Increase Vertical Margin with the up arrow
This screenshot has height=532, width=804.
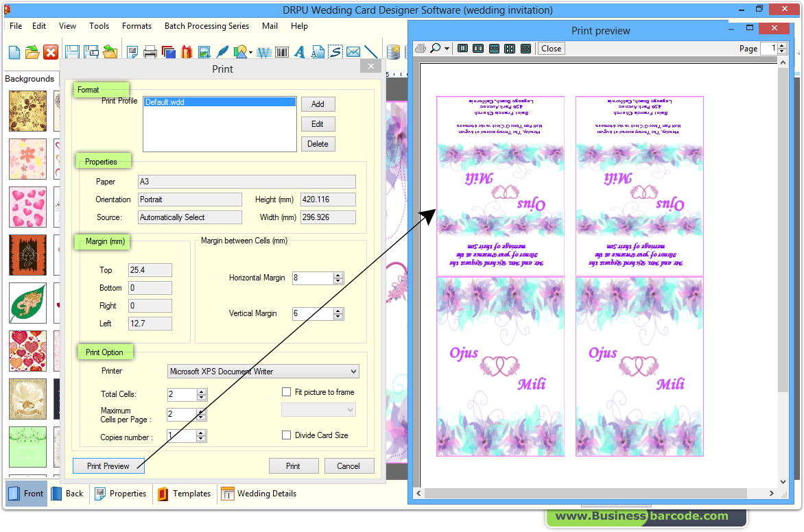pyautogui.click(x=337, y=310)
